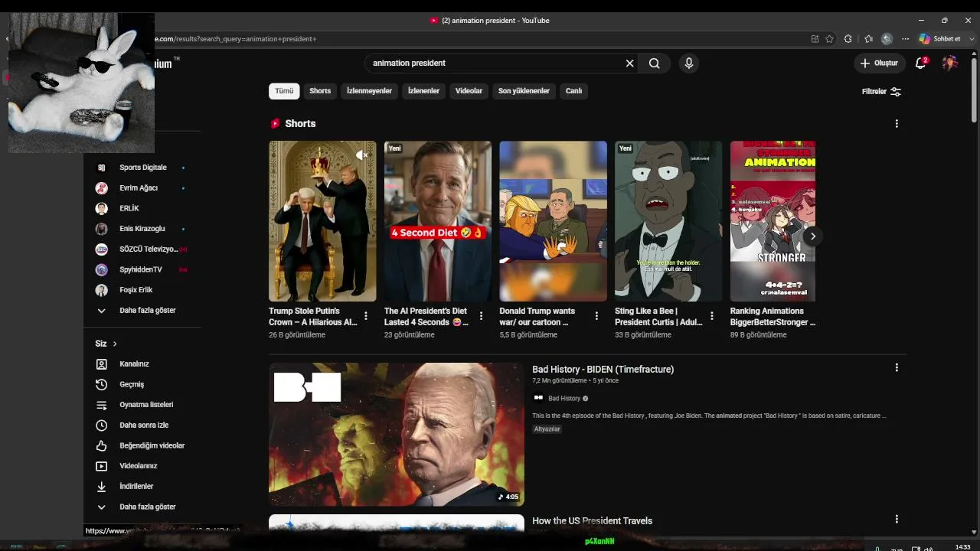
Task: Click the browser address bar URL
Action: (x=235, y=39)
